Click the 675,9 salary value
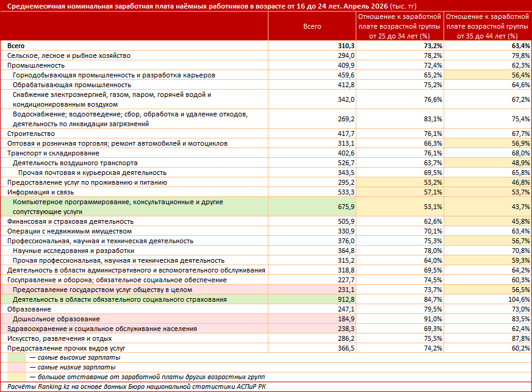The height and width of the screenshot is (392, 532). point(346,207)
